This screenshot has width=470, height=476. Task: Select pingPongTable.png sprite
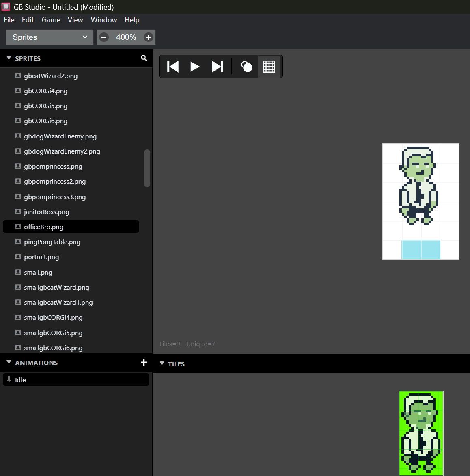[71, 242]
